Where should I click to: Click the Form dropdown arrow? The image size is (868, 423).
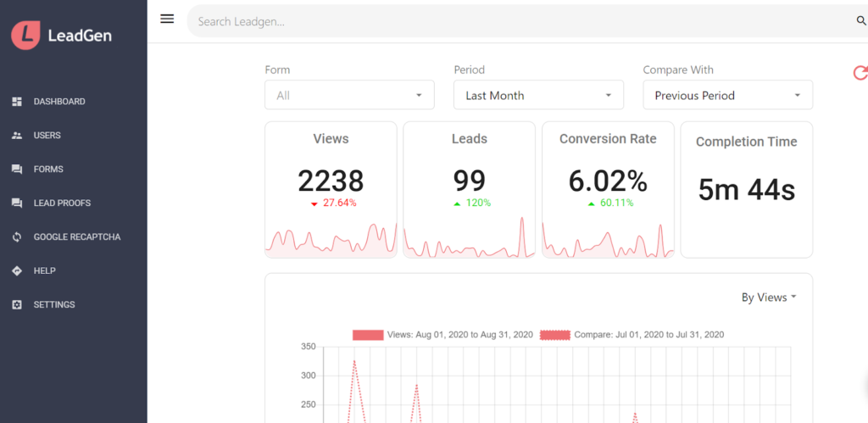[419, 95]
